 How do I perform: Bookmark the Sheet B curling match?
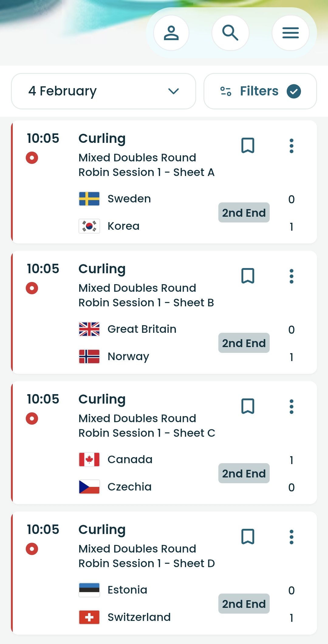248,276
